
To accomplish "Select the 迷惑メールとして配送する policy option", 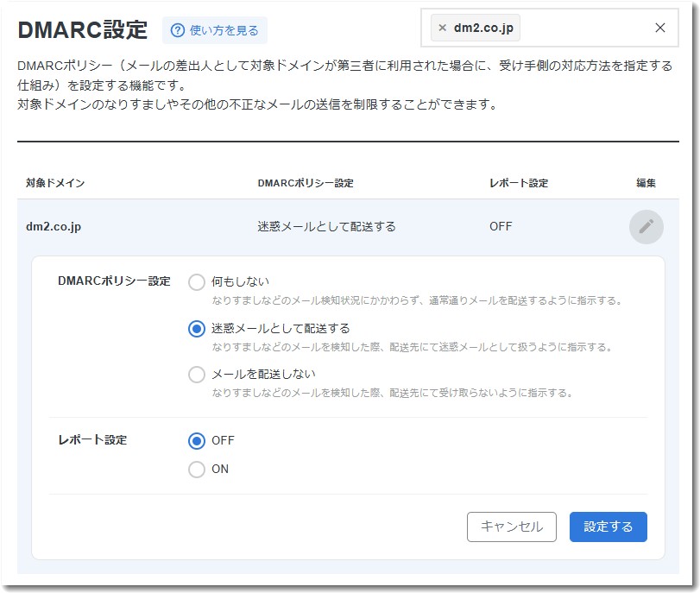I will (198, 329).
